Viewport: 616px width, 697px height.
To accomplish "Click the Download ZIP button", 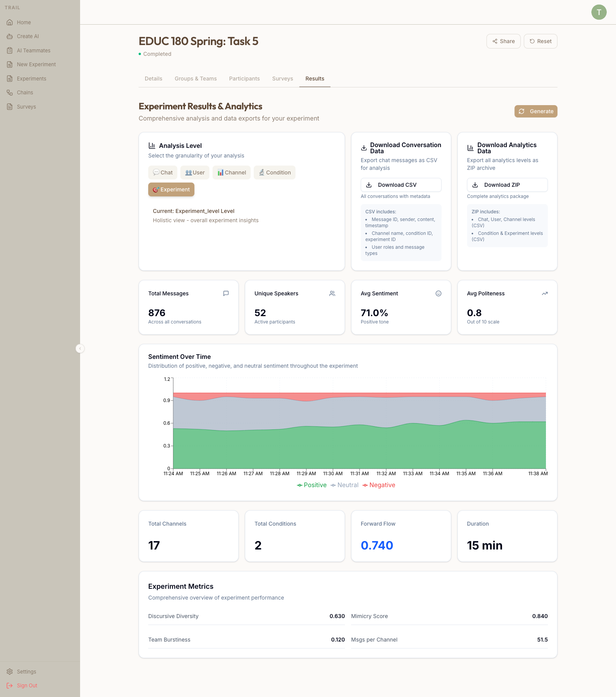I will [x=507, y=185].
